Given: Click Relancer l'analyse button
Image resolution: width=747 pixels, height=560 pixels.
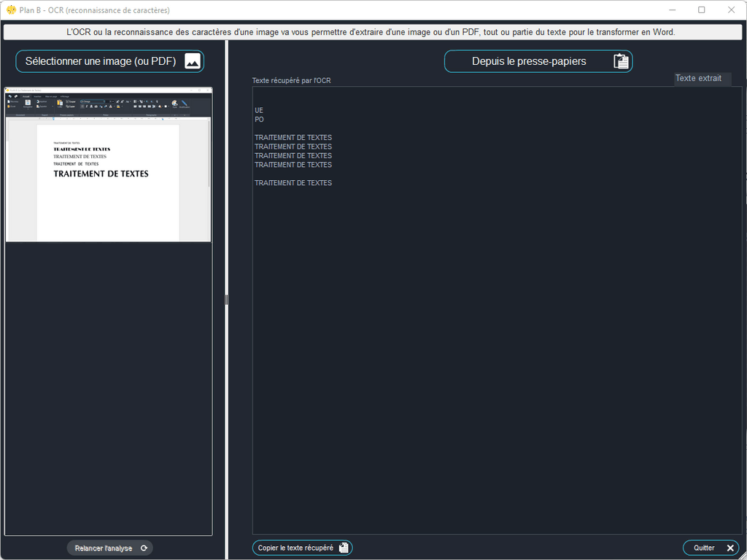Looking at the screenshot, I should pyautogui.click(x=110, y=548).
